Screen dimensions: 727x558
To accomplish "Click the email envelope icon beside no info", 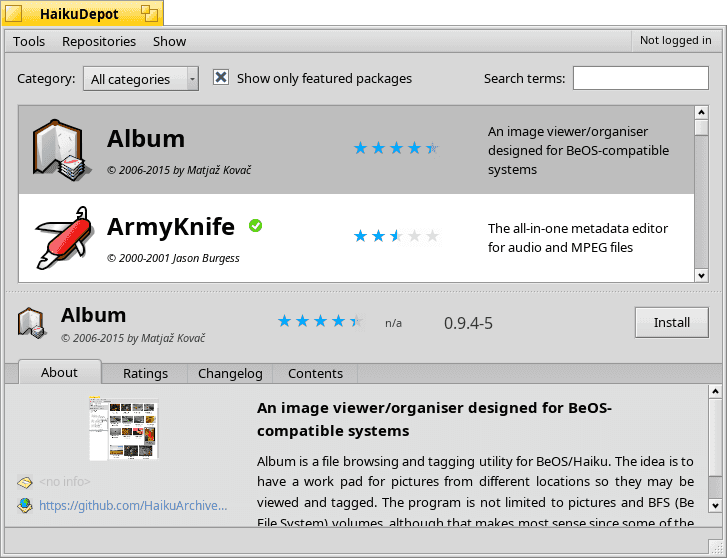I will [25, 482].
